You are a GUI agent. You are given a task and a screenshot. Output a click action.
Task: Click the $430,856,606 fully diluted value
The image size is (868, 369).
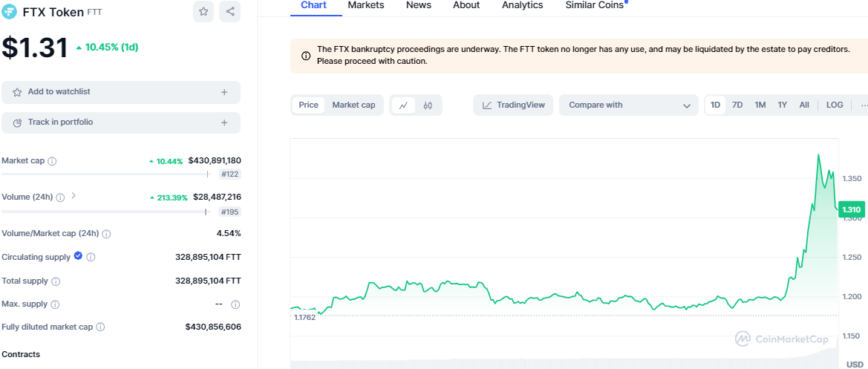(x=213, y=327)
